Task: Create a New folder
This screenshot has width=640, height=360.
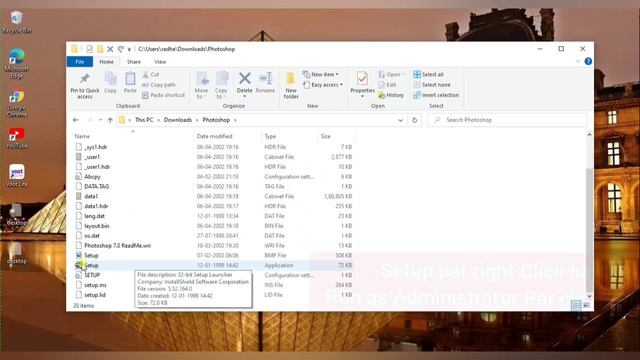Action: coord(291,85)
